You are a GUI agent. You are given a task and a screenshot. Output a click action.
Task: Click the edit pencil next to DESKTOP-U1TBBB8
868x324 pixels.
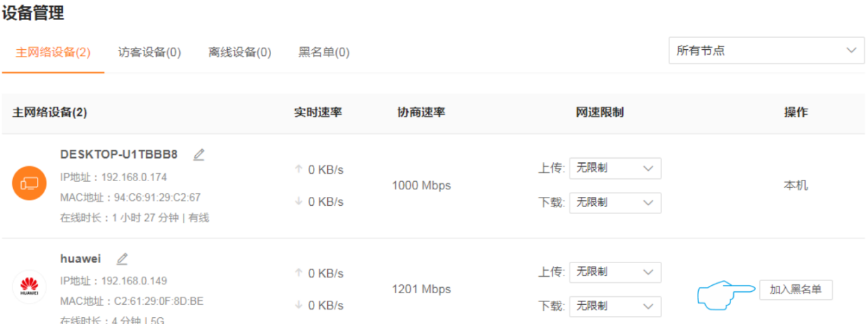[x=199, y=154]
